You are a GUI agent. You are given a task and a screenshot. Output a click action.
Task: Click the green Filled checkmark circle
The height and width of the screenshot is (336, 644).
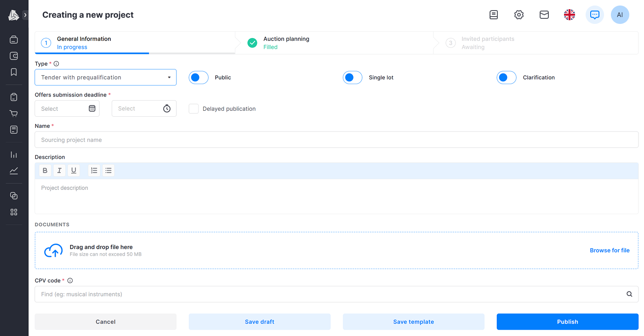click(252, 43)
